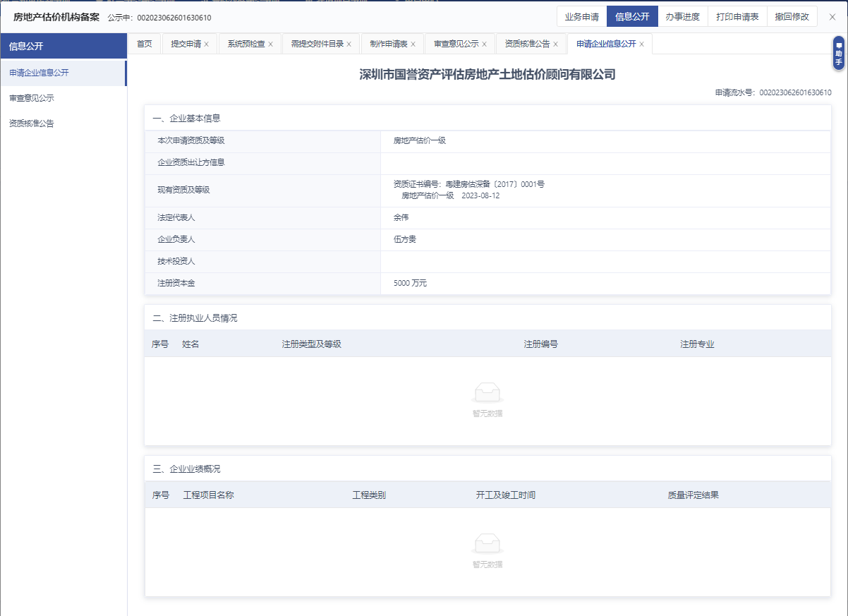Click the 撤回修改 button

pyautogui.click(x=792, y=17)
